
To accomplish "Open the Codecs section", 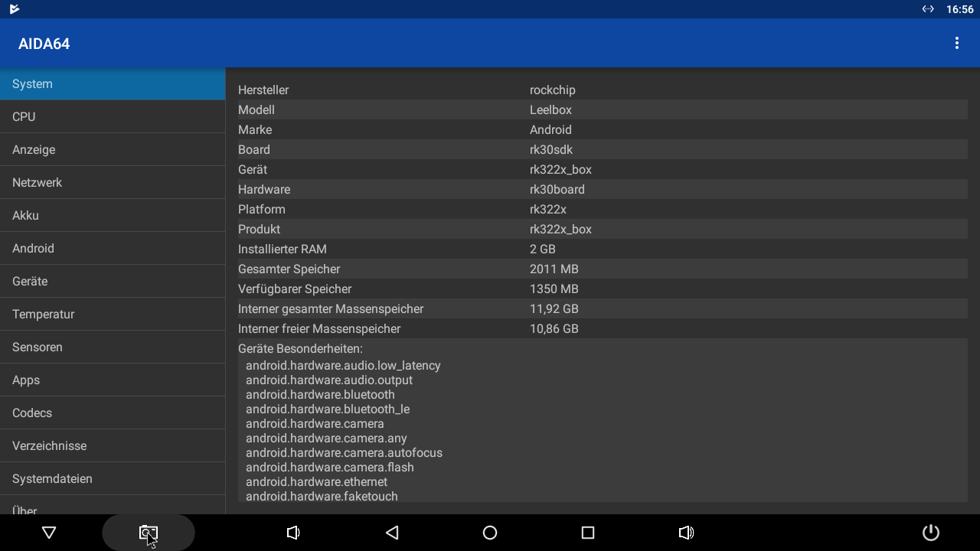I will [x=113, y=413].
